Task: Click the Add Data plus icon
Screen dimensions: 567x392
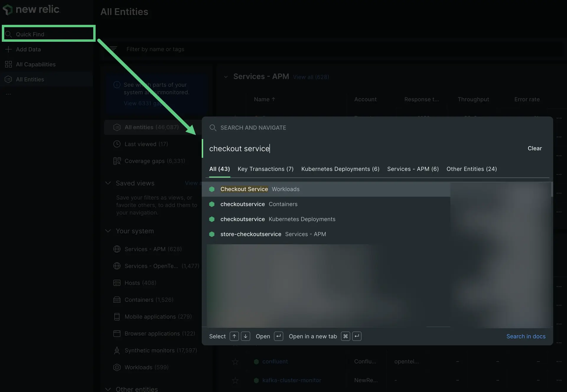Action: pyautogui.click(x=8, y=49)
